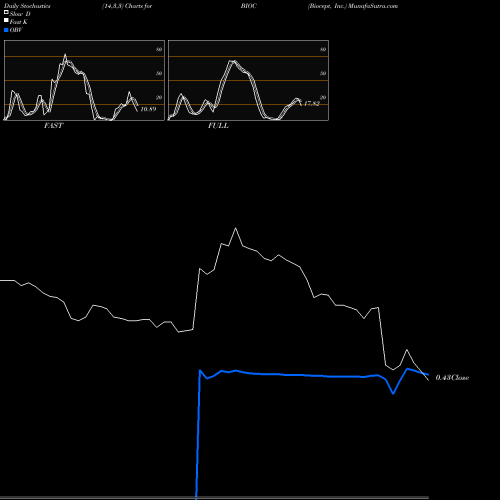Click the highest peak of the white price line
500x500 pixels.
(236, 228)
